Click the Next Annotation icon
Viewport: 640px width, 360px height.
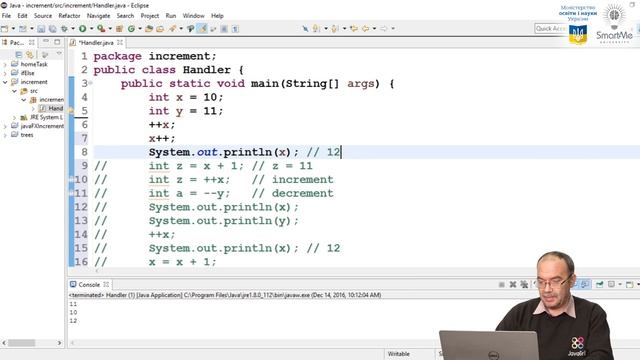coord(316,29)
